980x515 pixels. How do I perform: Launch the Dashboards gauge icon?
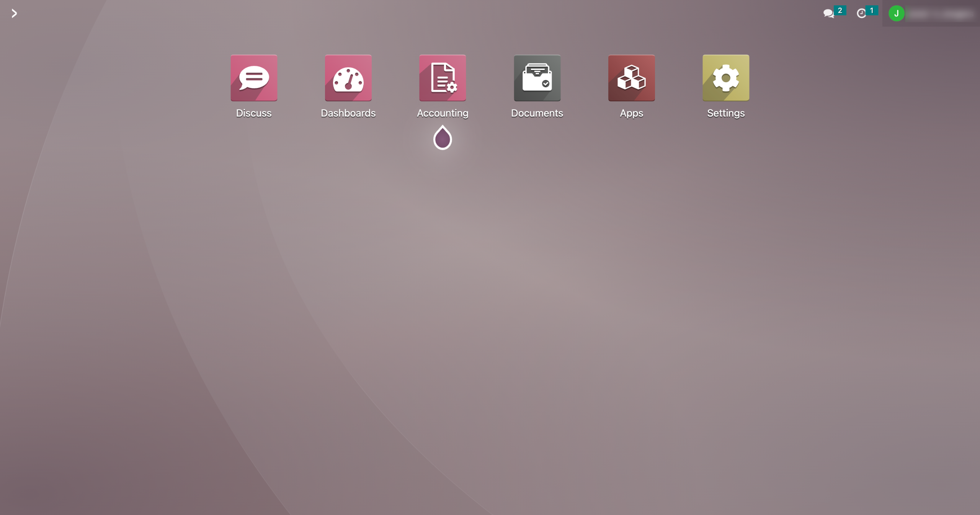pyautogui.click(x=348, y=78)
